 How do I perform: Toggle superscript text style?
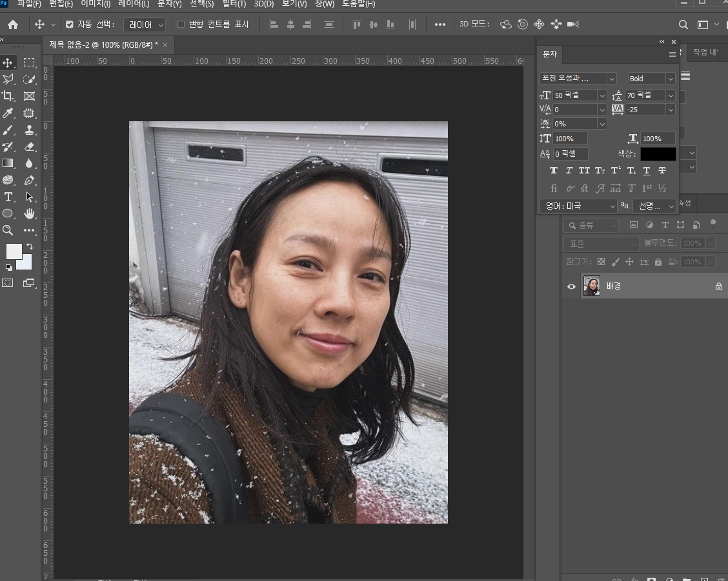point(616,171)
